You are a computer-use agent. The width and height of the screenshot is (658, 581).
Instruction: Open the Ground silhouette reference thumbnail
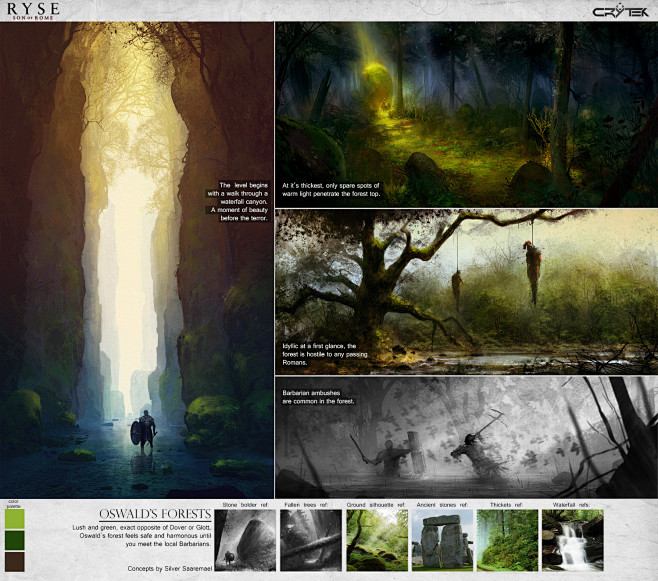(x=376, y=541)
